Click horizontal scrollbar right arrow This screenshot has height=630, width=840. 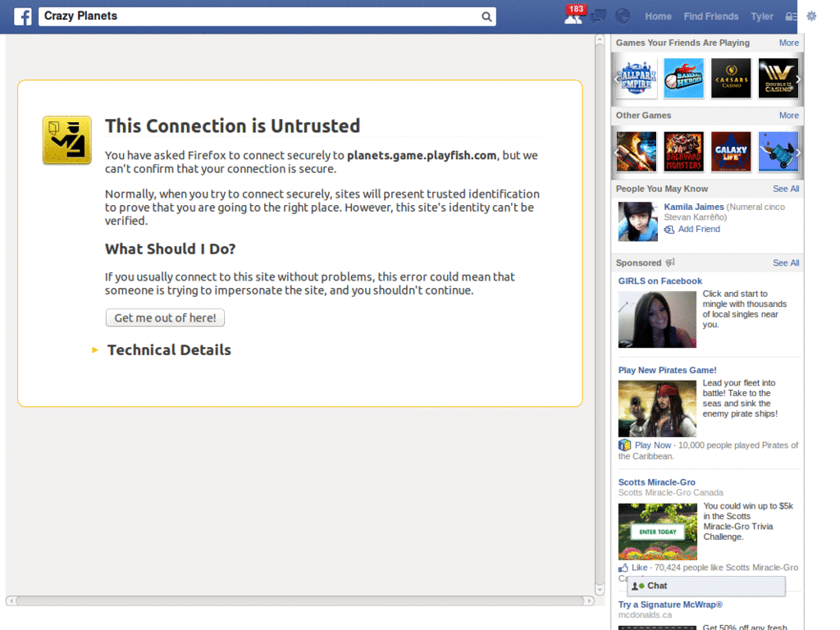click(590, 601)
